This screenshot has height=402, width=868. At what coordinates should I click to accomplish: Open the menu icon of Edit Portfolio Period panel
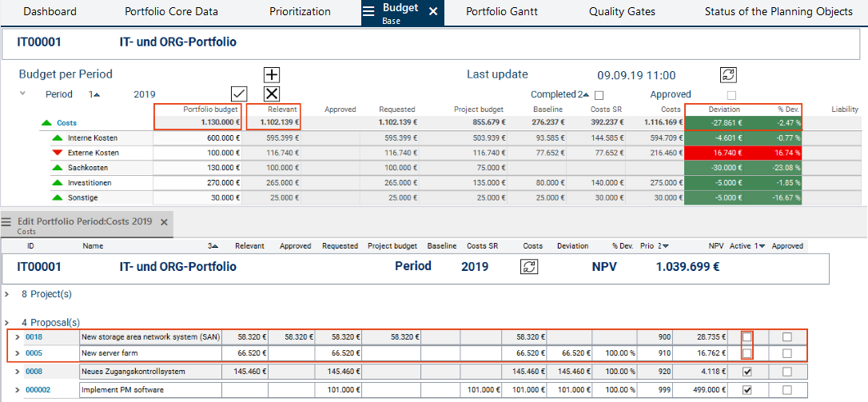pos(6,222)
